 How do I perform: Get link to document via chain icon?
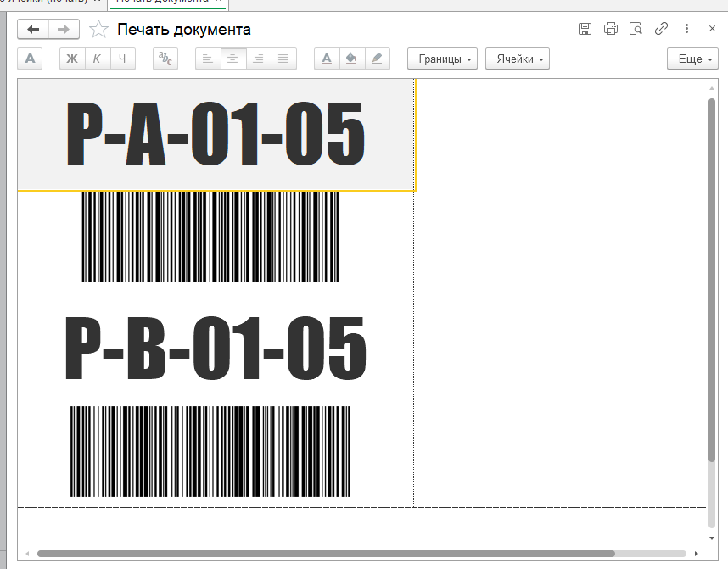click(661, 29)
